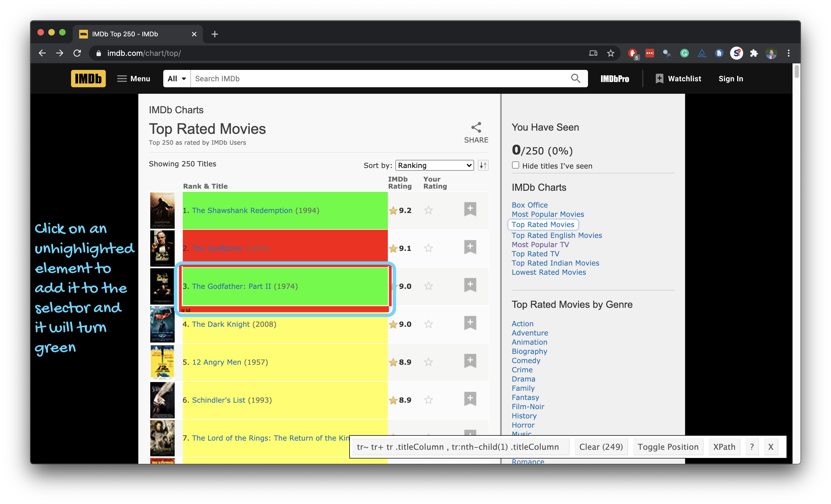Check Hide titles I've seen
Image resolution: width=831 pixels, height=504 pixels.
(515, 165)
